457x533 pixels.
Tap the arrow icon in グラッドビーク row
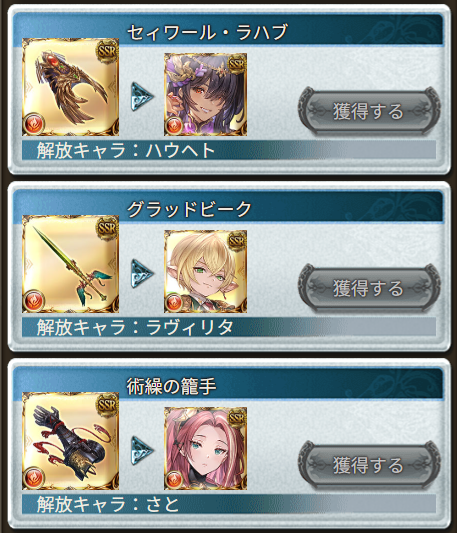coord(142,274)
